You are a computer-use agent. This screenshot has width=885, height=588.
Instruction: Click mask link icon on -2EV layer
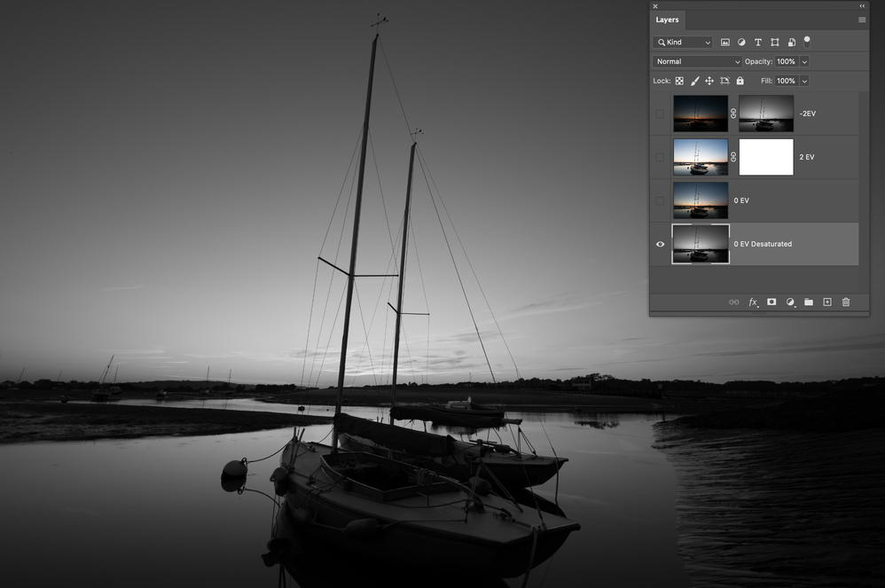(x=733, y=114)
